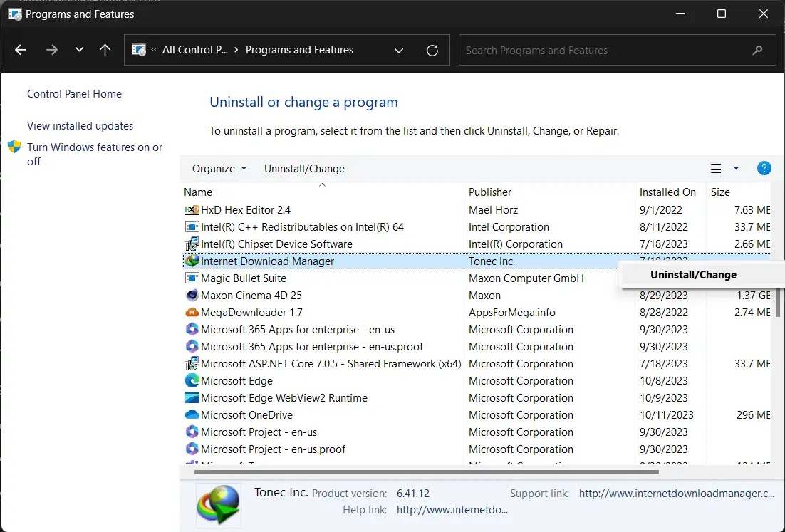The height and width of the screenshot is (532, 785).
Task: Select the 'Magic Bullet Suite' name
Action: (244, 278)
